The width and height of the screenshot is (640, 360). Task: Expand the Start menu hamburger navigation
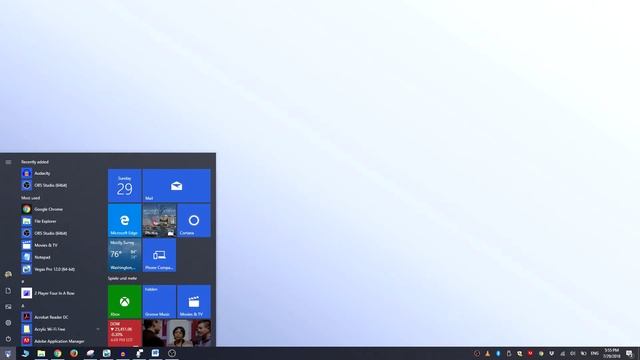click(8, 162)
